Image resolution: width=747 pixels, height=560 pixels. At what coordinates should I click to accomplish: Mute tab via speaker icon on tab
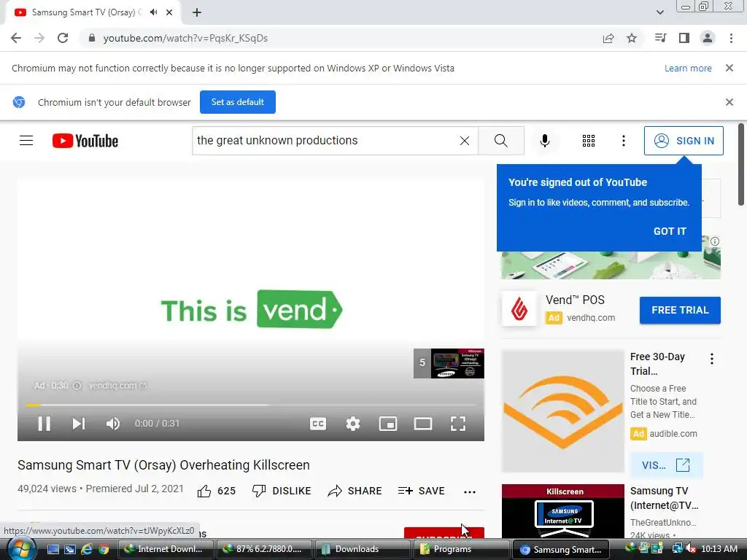click(153, 12)
